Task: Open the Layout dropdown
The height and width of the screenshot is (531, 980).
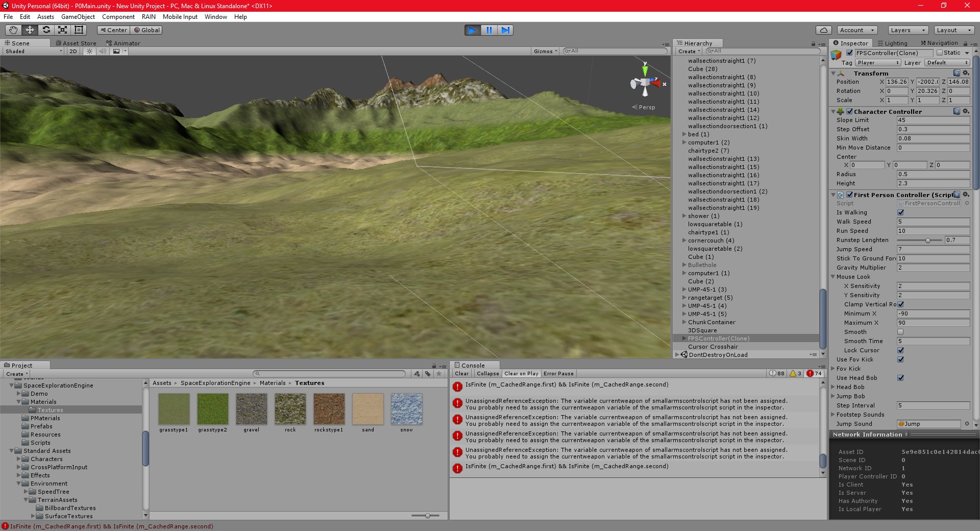Action: [954, 30]
